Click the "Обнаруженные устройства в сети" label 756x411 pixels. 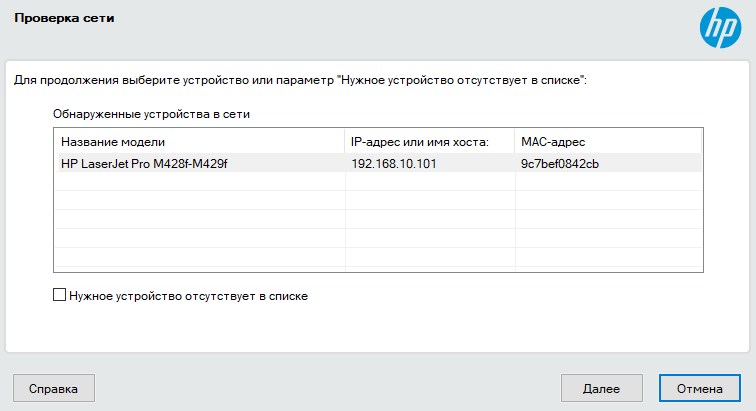[x=151, y=114]
